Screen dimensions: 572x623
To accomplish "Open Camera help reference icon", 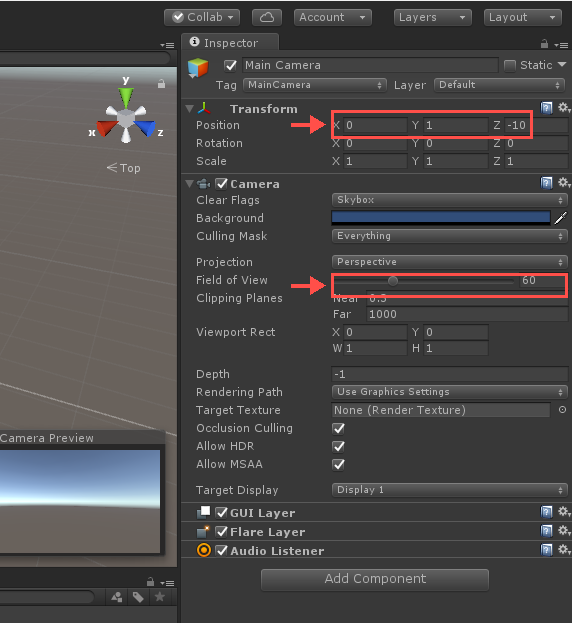I will (547, 183).
